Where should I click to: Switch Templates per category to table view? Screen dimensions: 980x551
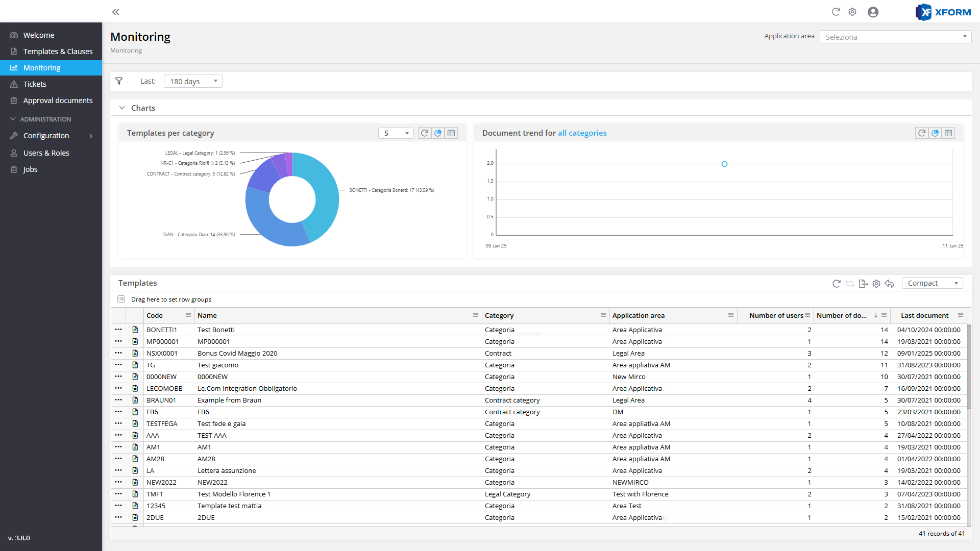pyautogui.click(x=451, y=133)
